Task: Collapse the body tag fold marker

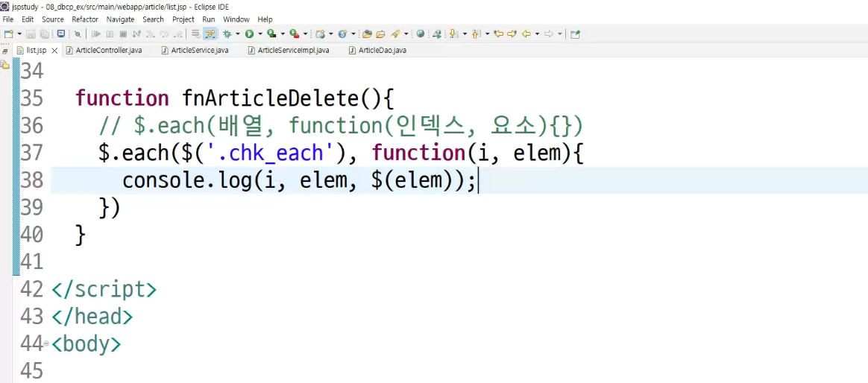Action: coord(46,344)
